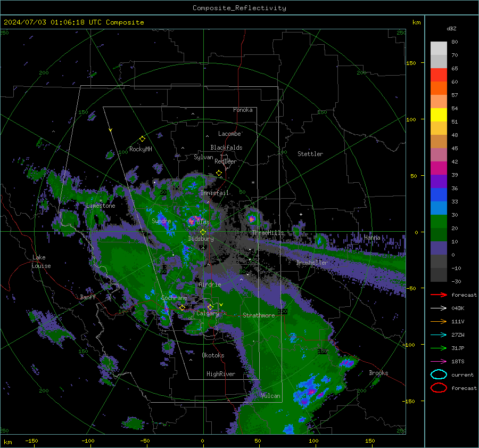
Task: Click the yellow radar site marker at Didsbury
Action: click(x=203, y=232)
